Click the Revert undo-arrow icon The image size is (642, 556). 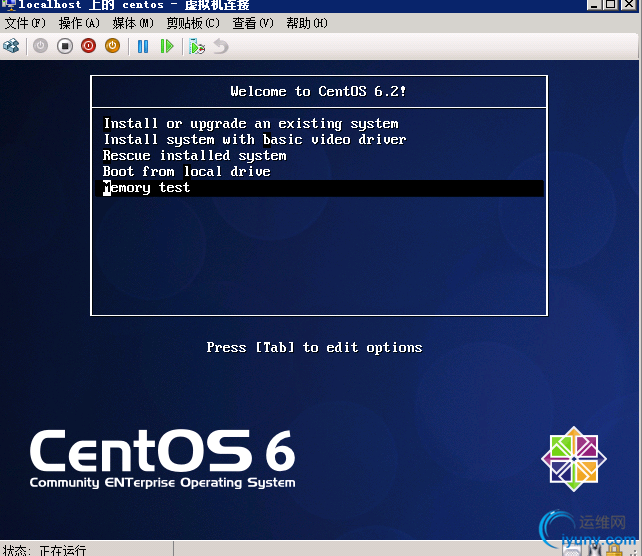click(221, 46)
